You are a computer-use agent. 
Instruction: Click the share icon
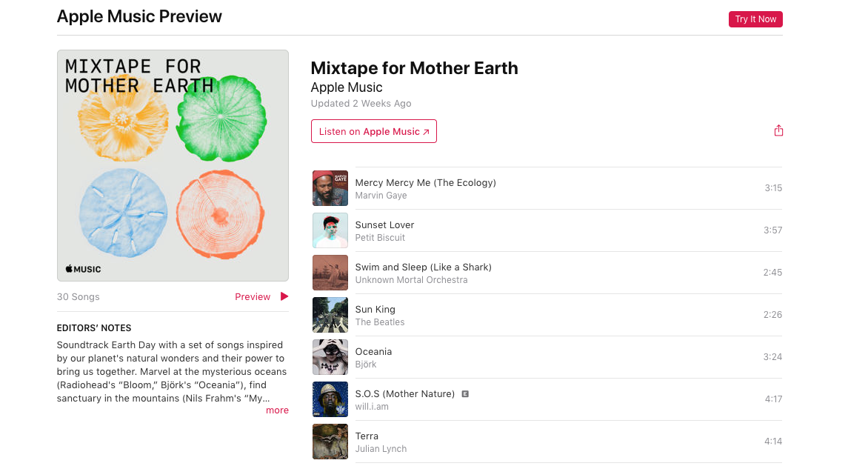point(778,131)
